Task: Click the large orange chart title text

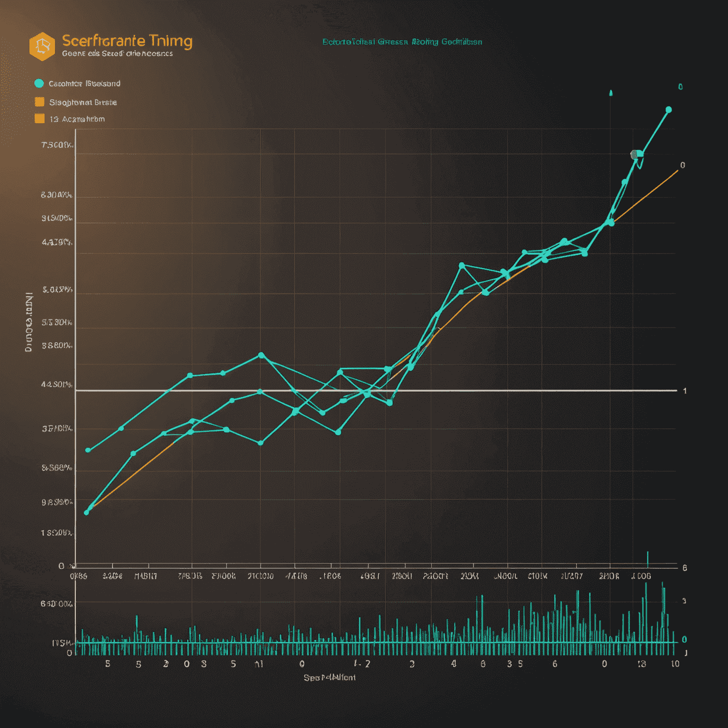Action: [127, 41]
